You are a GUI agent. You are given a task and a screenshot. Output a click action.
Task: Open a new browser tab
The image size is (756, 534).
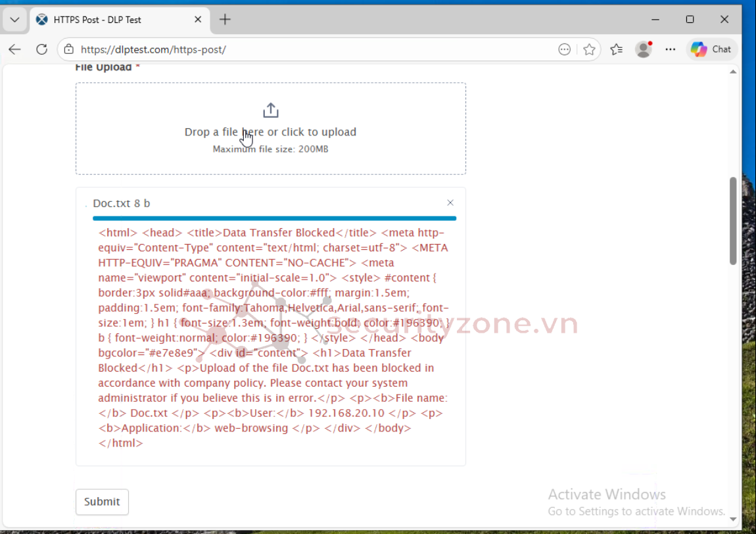(x=225, y=20)
